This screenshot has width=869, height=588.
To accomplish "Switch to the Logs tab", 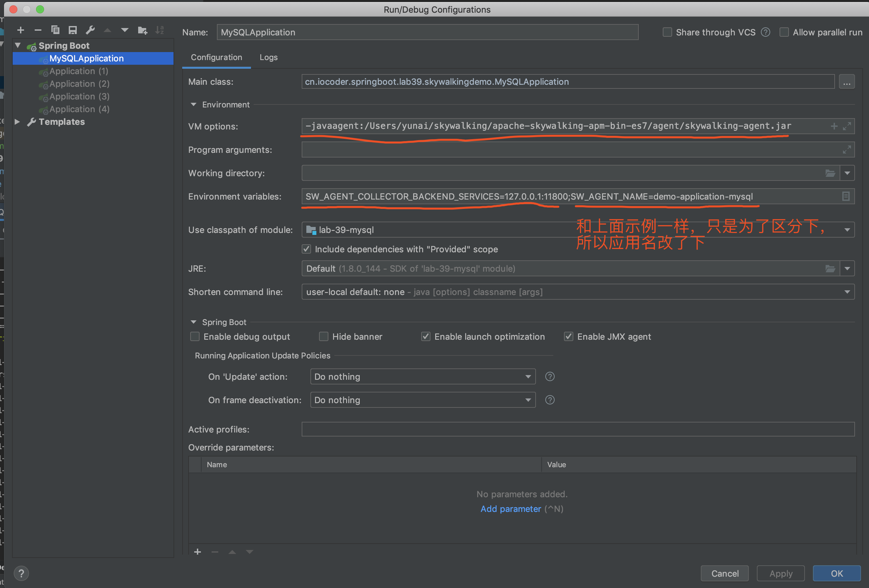I will coord(268,57).
